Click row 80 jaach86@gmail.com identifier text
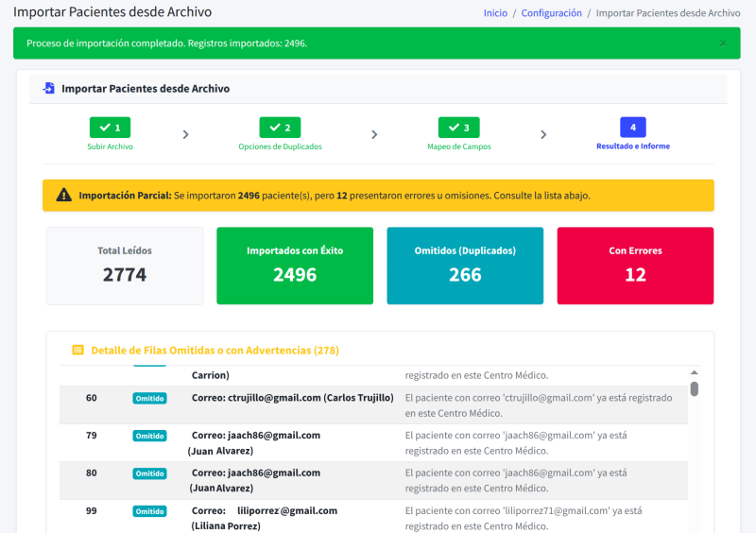Screen dimensions: 756x533 pyautogui.click(x=255, y=480)
